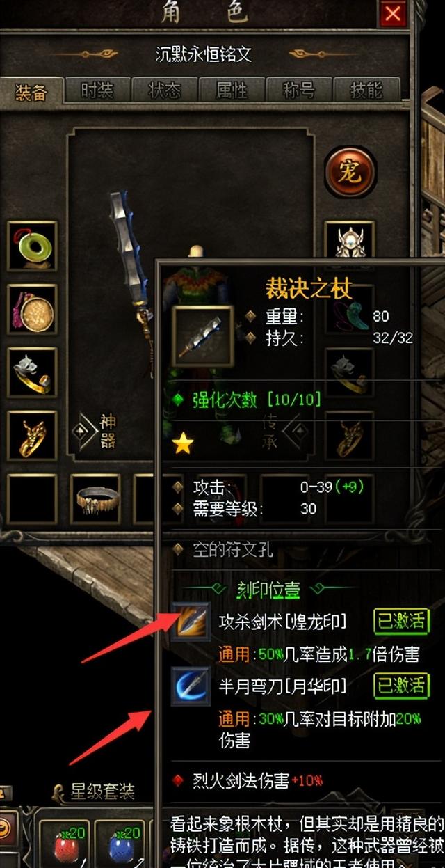Select the golden dragon ring on left

coord(32,436)
